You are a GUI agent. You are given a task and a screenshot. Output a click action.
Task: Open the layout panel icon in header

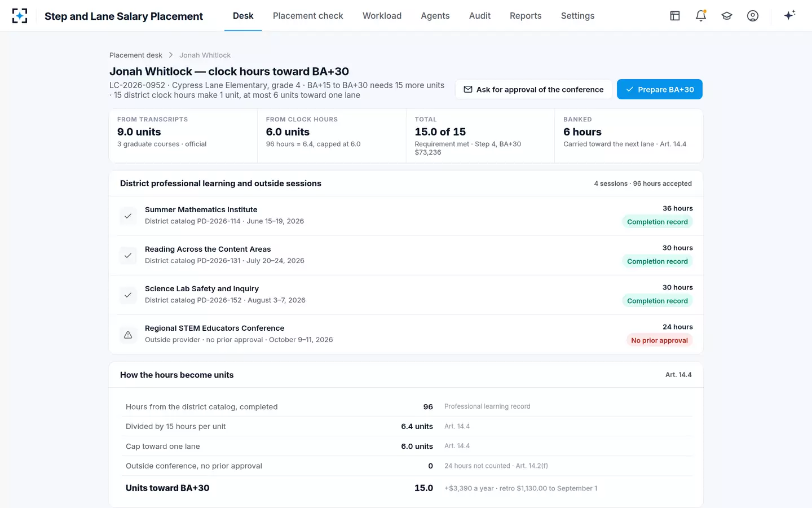[675, 16]
